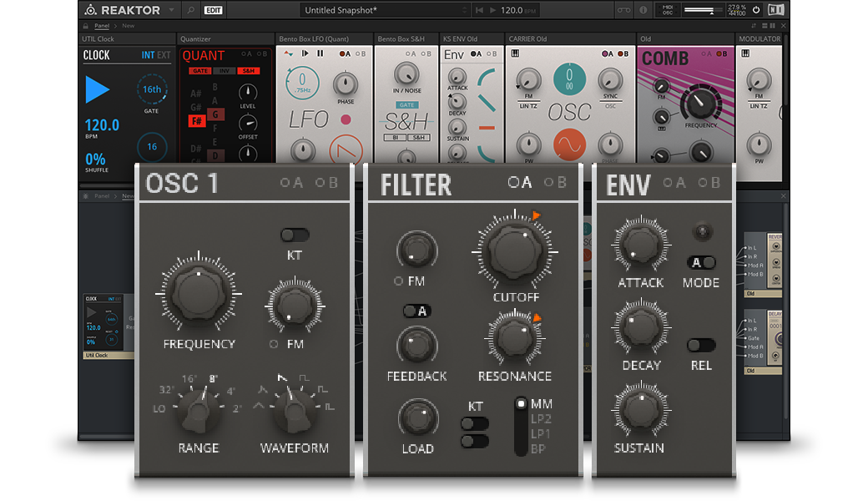868x501 pixels.
Task: Click the pink LFO indicator dot
Action: coord(346,119)
